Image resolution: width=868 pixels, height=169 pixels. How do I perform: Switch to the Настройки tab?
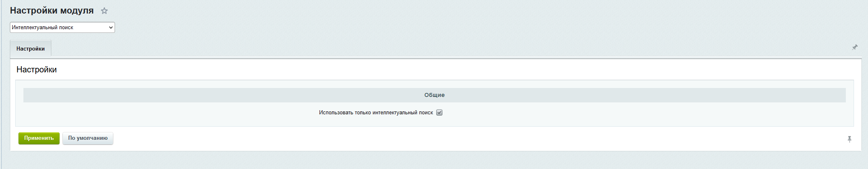pyautogui.click(x=30, y=49)
